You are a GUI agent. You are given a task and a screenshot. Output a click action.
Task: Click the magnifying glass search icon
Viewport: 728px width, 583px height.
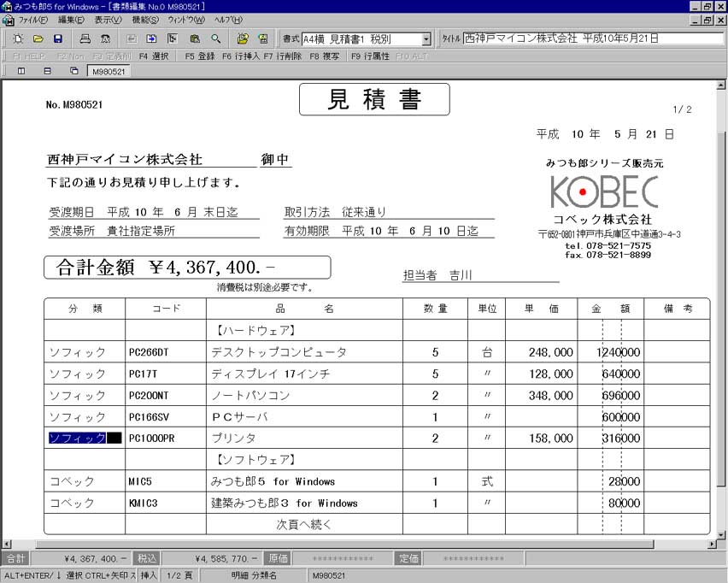(x=216, y=38)
